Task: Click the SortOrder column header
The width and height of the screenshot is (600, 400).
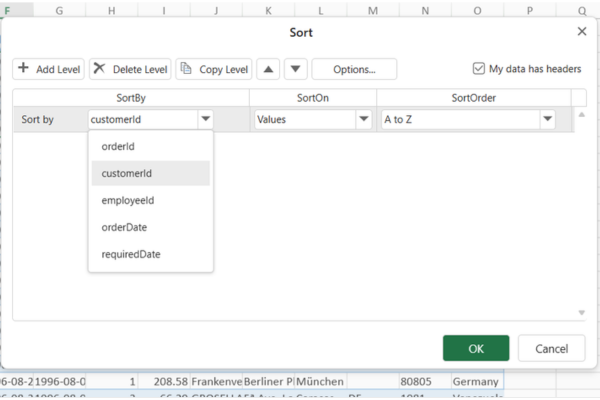Action: pyautogui.click(x=474, y=98)
